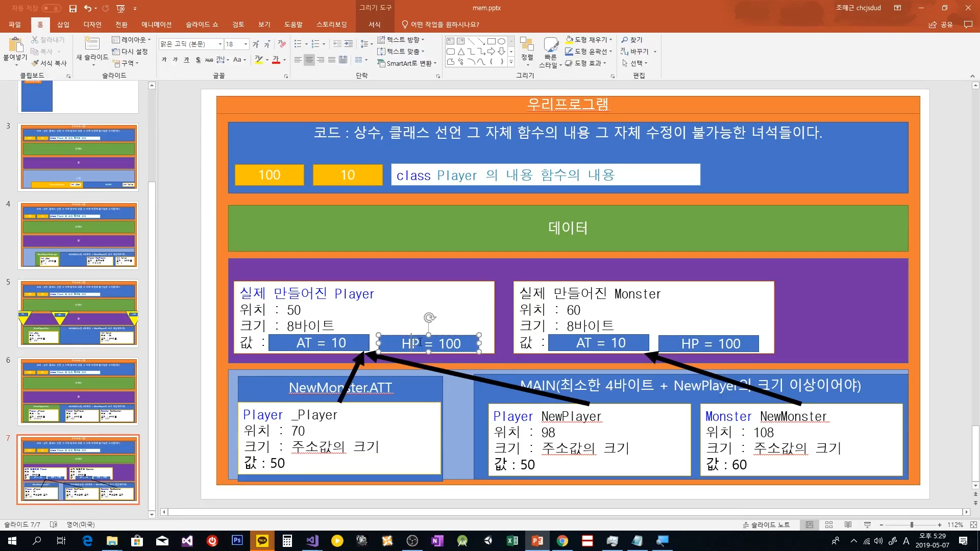Open the font name dropdown

[220, 44]
